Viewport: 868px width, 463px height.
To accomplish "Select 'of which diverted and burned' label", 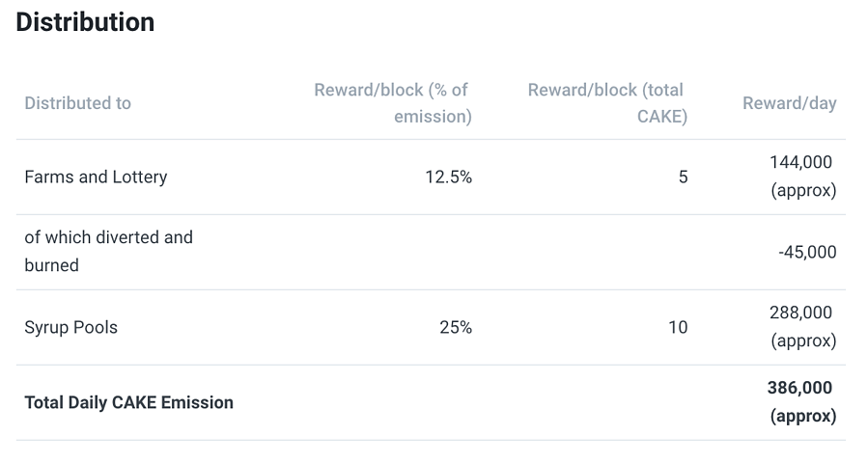I will click(x=108, y=251).
